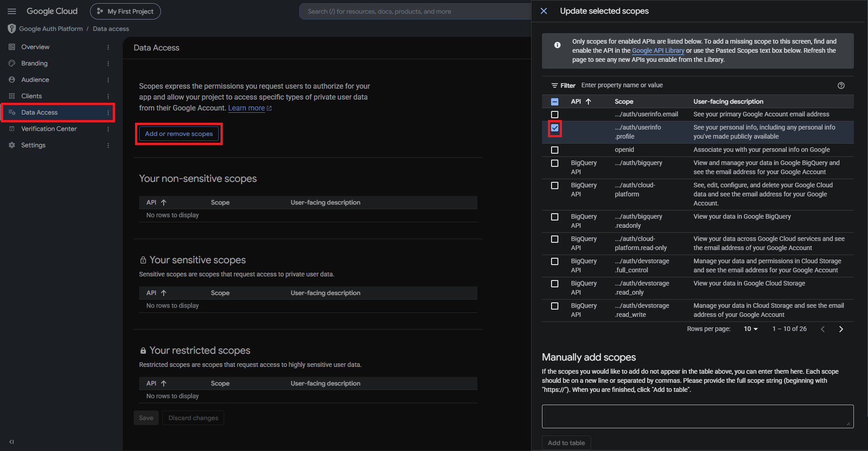Select the Data Access sidebar item
The width and height of the screenshot is (868, 451).
click(58, 112)
